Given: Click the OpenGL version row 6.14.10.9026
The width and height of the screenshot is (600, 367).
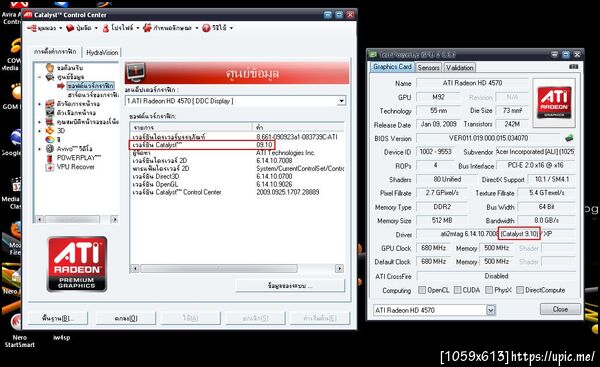Looking at the screenshot, I should coord(236,184).
